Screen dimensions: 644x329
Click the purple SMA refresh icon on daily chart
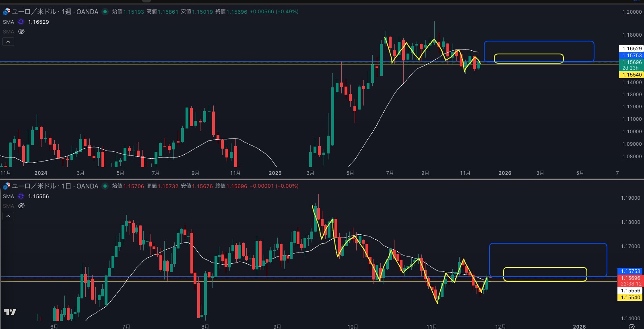point(21,197)
